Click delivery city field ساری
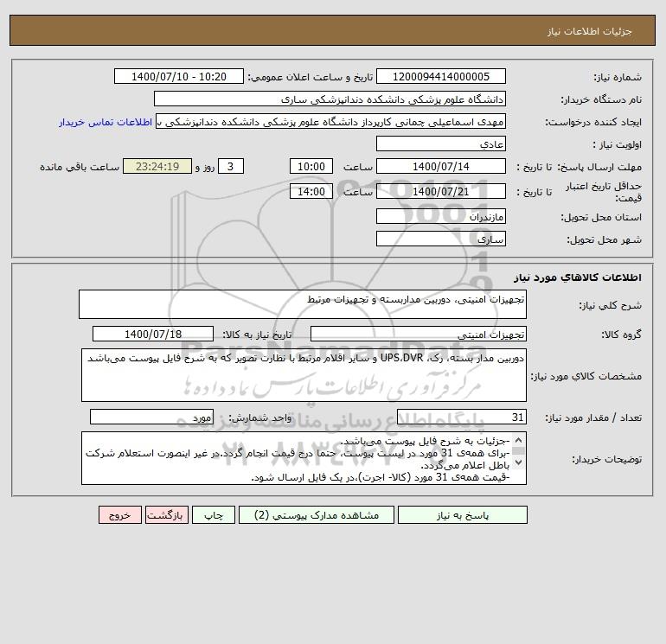 click(441, 239)
